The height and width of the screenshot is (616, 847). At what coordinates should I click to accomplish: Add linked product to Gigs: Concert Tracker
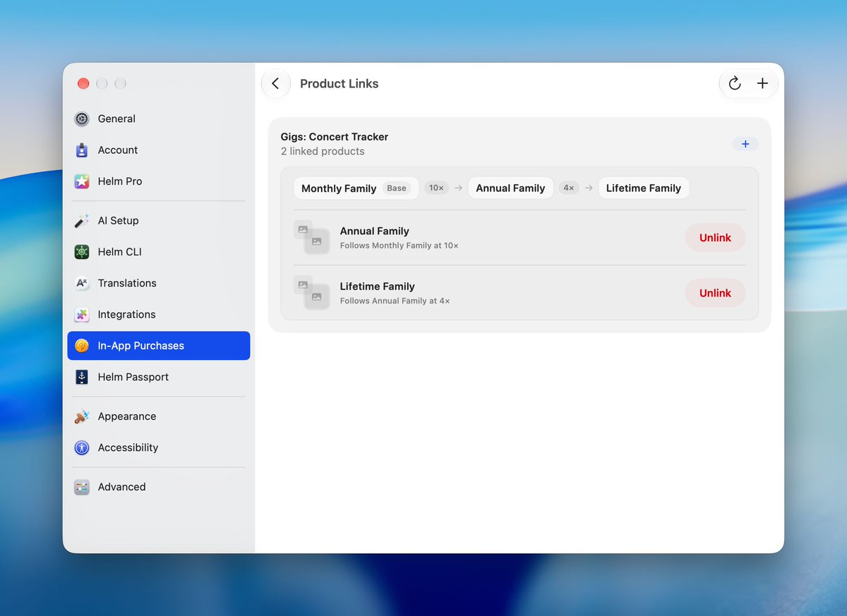point(745,144)
